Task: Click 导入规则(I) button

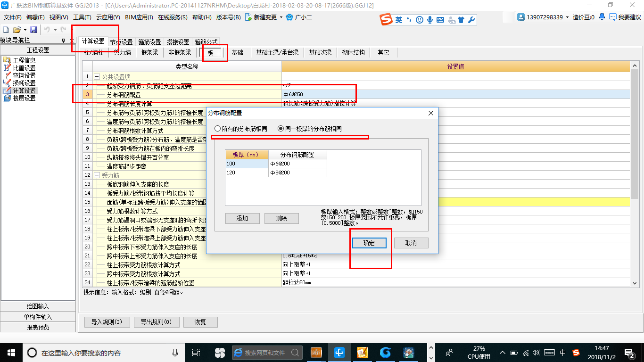Action: click(107, 322)
